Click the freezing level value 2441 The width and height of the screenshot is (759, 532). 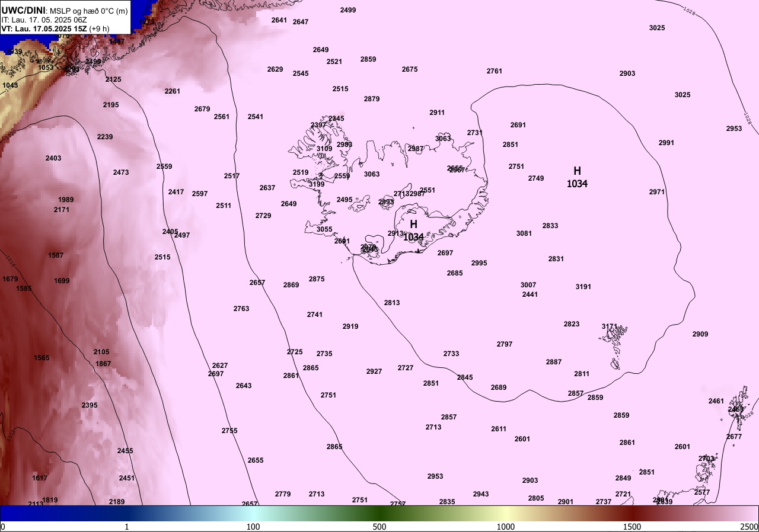pos(530,294)
